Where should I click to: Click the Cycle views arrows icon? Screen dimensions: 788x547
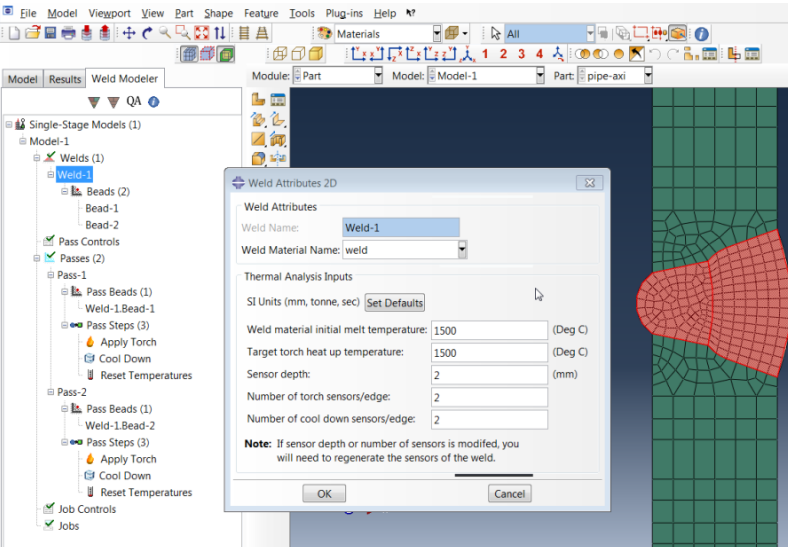(220, 33)
